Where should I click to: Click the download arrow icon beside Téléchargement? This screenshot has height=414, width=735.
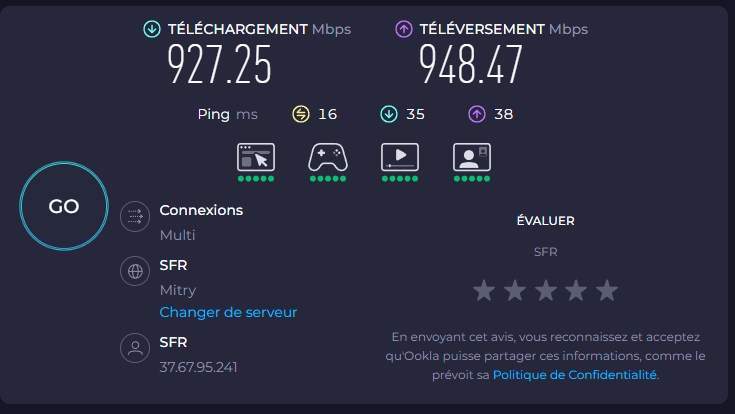click(x=152, y=29)
